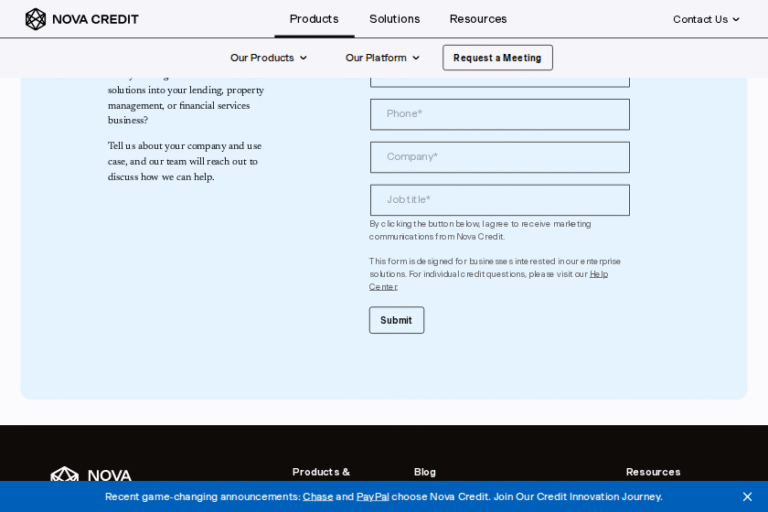Click the Resources heading in the footer
The height and width of the screenshot is (512, 768).
(653, 472)
